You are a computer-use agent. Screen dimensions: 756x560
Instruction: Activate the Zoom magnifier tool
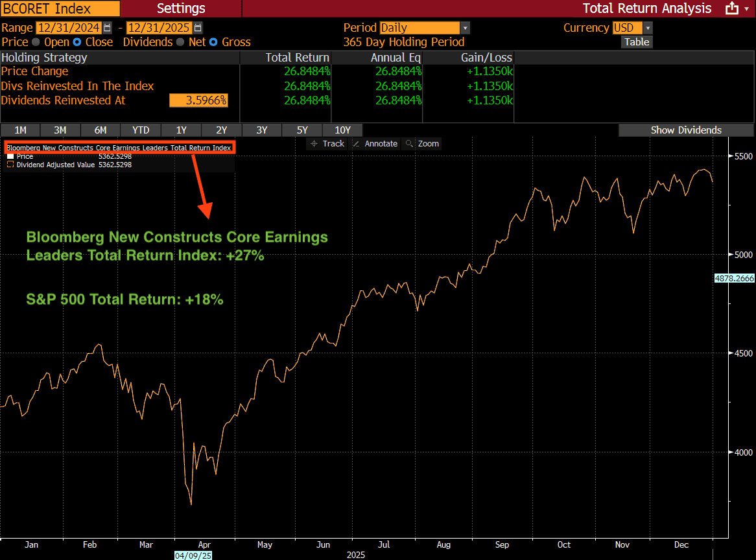click(421, 144)
